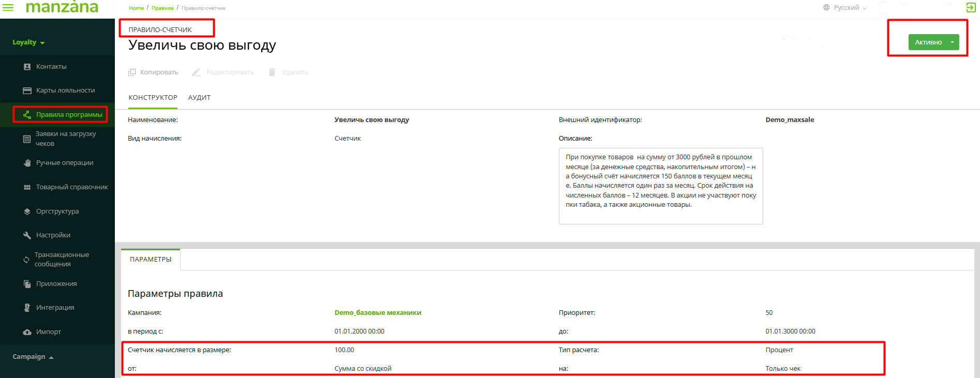
Task: Open Настройки wrench item
Action: pos(53,235)
